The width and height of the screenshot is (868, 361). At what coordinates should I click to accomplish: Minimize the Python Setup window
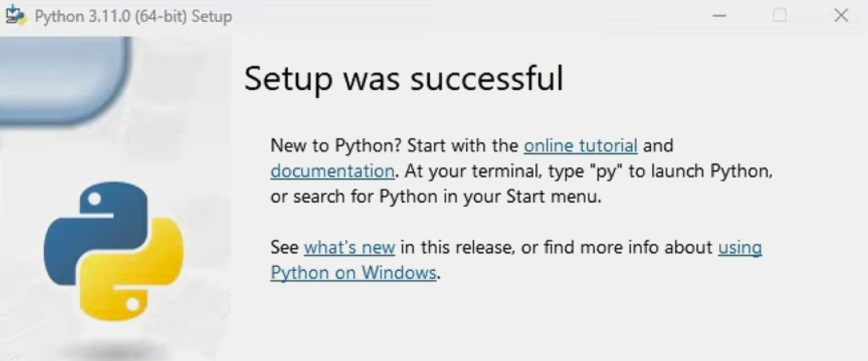pyautogui.click(x=719, y=15)
